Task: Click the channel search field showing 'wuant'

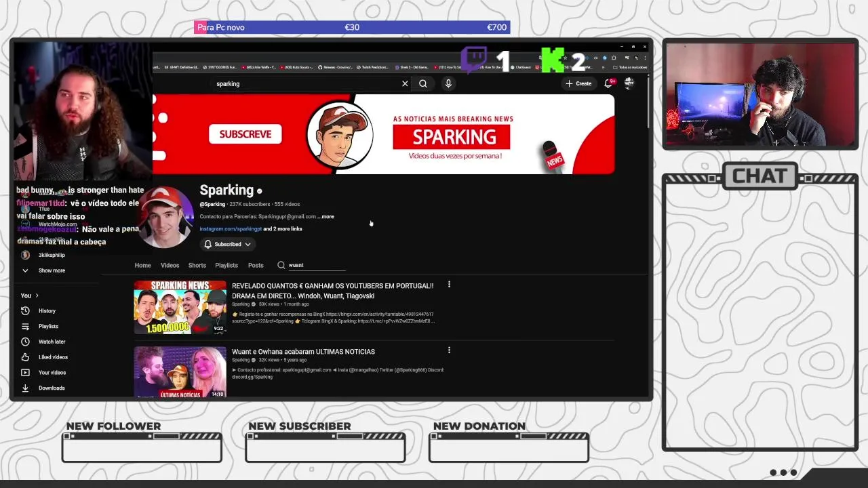Action: pos(317,265)
